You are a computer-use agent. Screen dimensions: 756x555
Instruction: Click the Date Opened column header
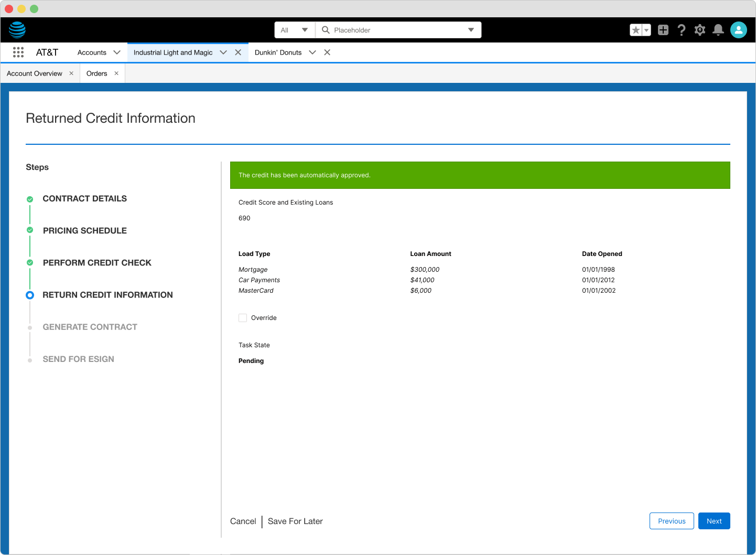point(602,254)
